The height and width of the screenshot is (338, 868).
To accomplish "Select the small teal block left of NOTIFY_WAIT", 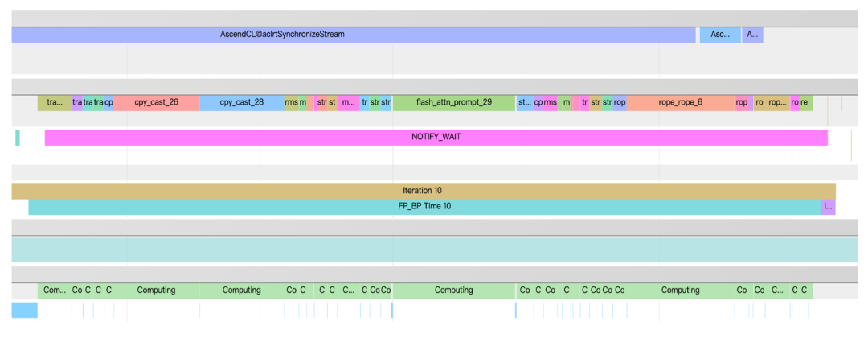I will click(x=17, y=138).
